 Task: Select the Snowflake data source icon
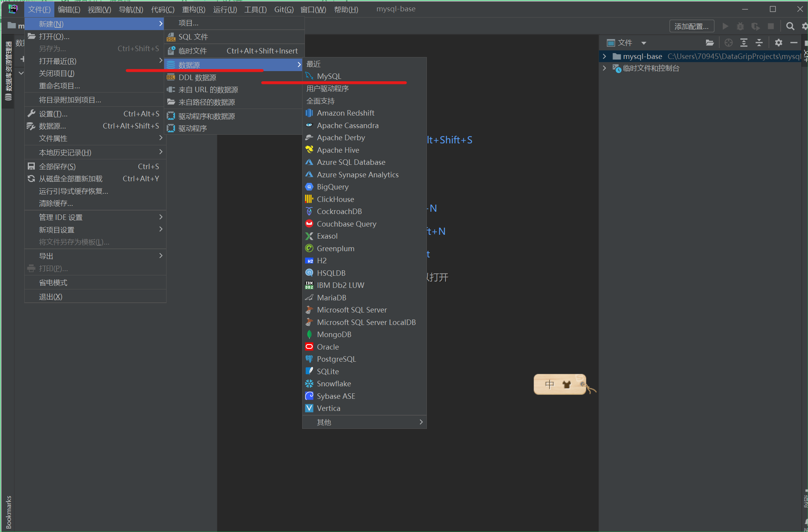[x=309, y=384]
